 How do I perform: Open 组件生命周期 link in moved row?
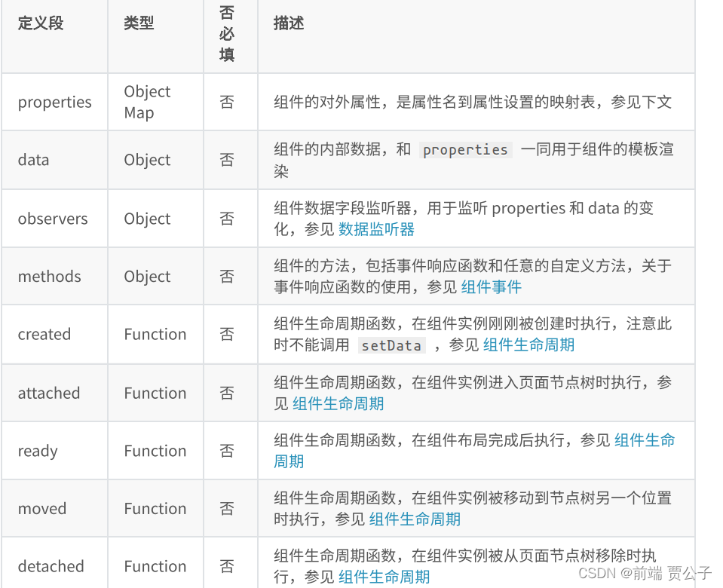(x=415, y=519)
